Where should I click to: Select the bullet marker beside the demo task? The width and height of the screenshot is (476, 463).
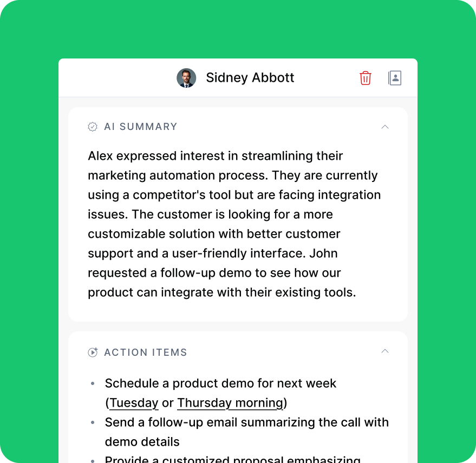point(93,383)
